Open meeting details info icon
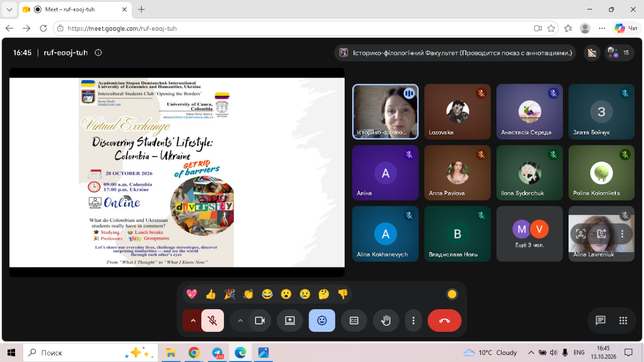This screenshot has width=644, height=362. coord(99,52)
